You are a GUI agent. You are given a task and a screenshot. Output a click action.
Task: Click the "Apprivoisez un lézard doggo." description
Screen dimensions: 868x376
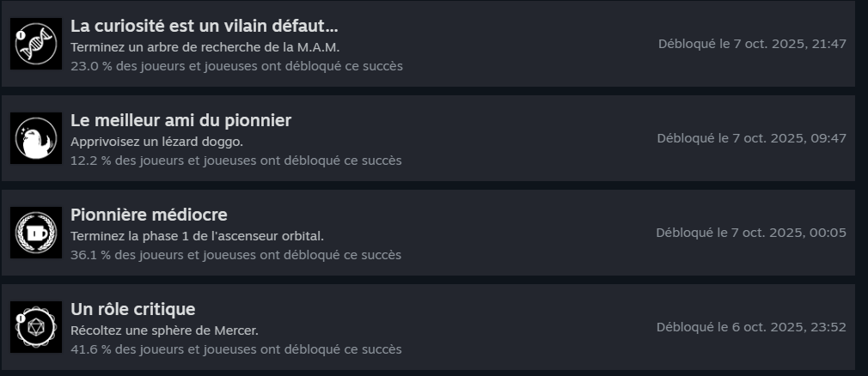click(x=156, y=142)
